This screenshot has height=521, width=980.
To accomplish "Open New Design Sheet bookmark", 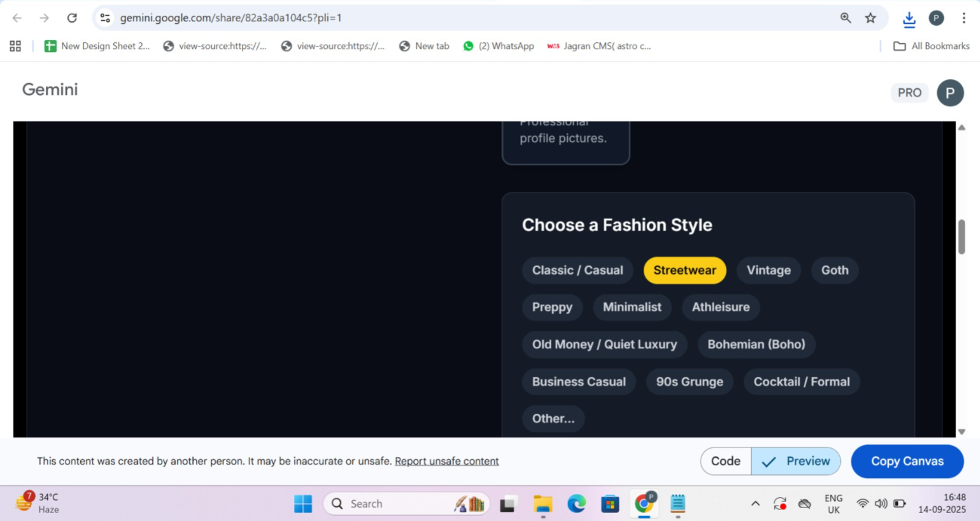I will (x=97, y=46).
